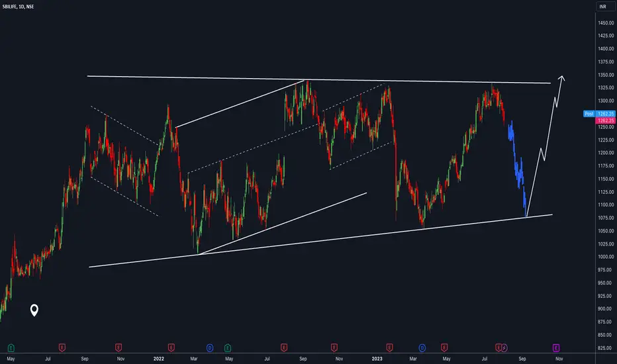Open the purple lightning event marker
617x364 pixels.
point(504,348)
